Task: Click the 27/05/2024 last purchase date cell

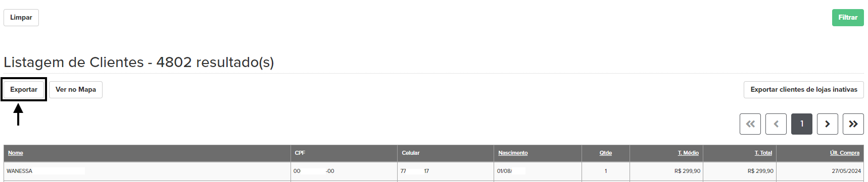Action: click(x=846, y=171)
